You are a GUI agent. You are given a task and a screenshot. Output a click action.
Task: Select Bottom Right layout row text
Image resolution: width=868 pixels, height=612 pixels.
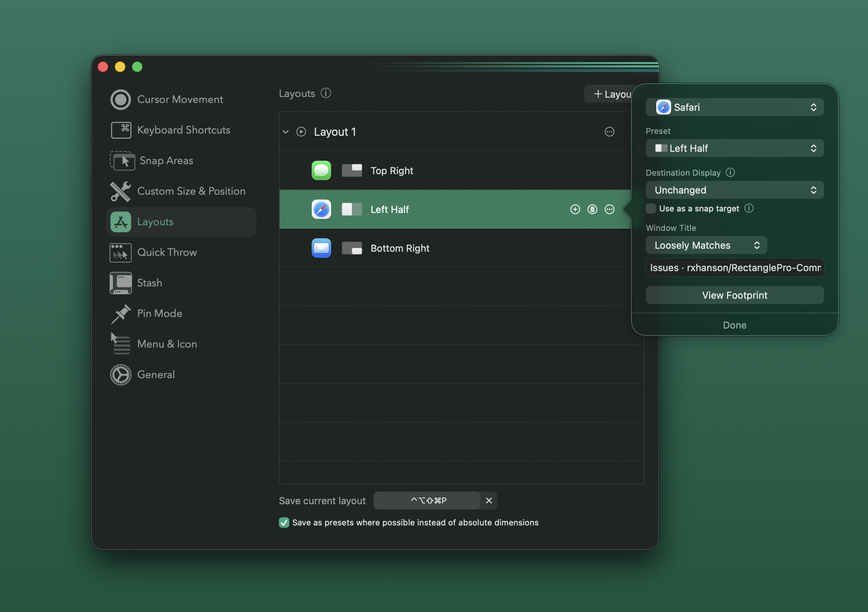coord(400,248)
